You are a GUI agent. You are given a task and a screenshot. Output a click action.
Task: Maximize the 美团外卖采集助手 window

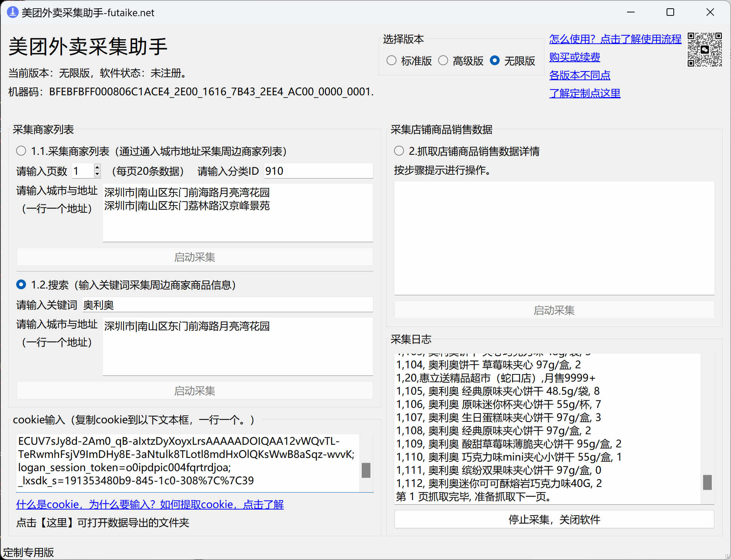pyautogui.click(x=670, y=12)
